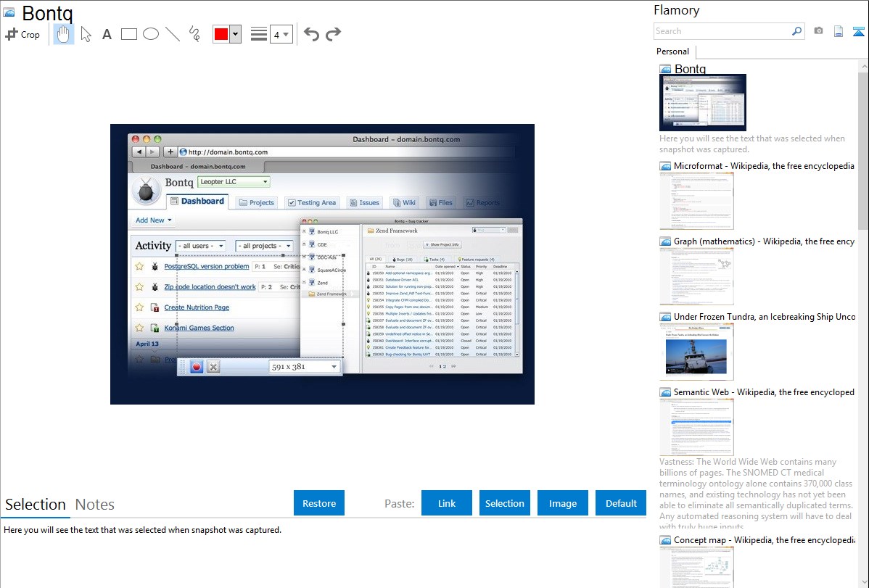Click the Bontq title in the snapshot list
The width and height of the screenshot is (869, 588).
(690, 69)
